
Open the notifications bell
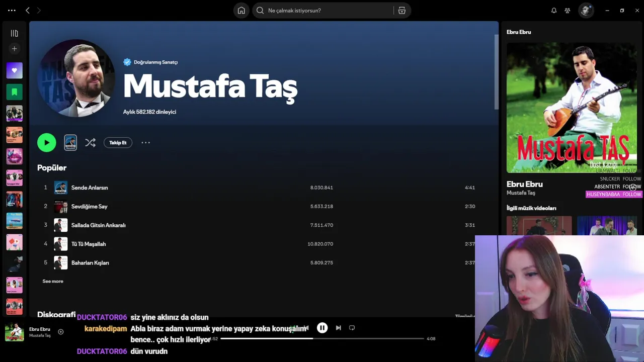tap(554, 10)
